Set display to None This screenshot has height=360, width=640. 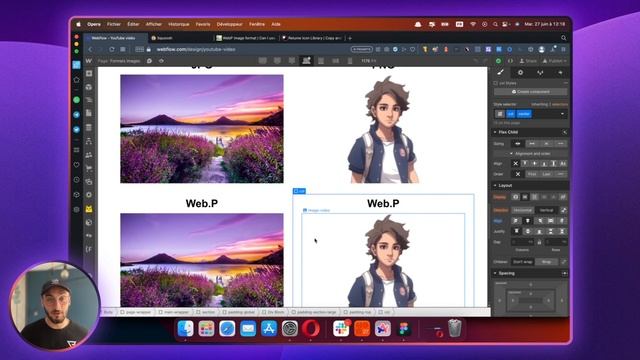[563, 197]
